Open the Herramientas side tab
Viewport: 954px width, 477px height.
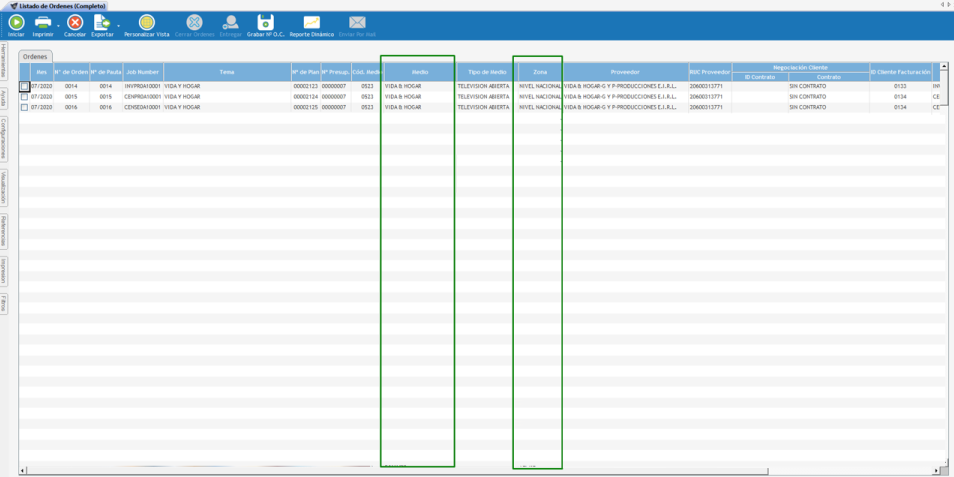4,61
